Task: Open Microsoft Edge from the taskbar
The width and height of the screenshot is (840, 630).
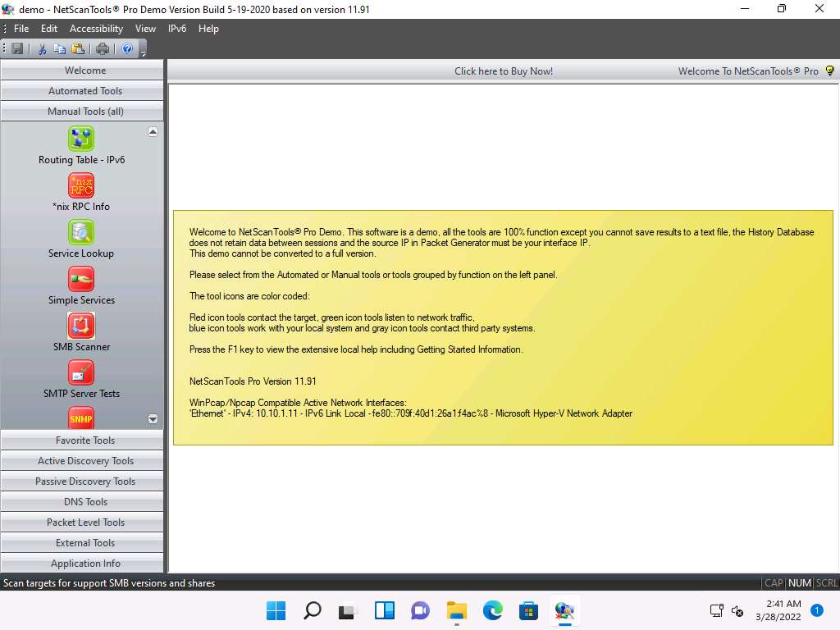Action: click(x=492, y=610)
